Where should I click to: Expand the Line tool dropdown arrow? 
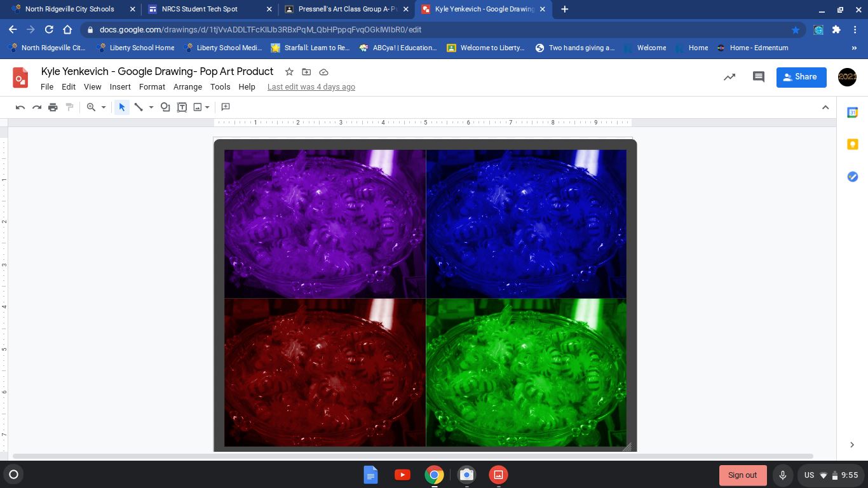151,107
